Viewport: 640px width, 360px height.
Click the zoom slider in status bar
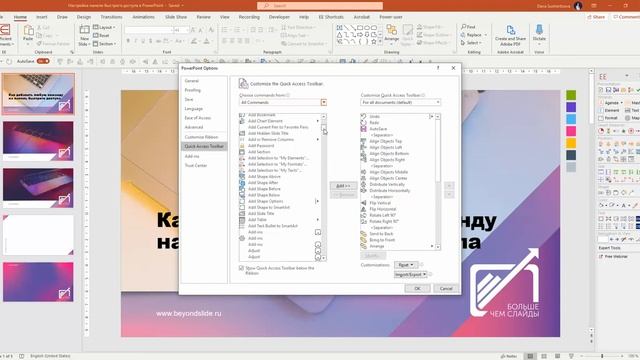point(602,356)
